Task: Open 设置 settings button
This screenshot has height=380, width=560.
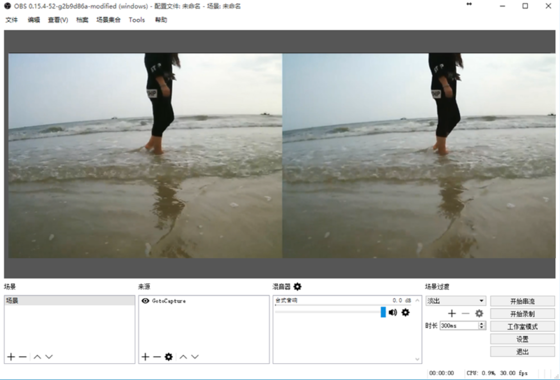Action: point(522,339)
